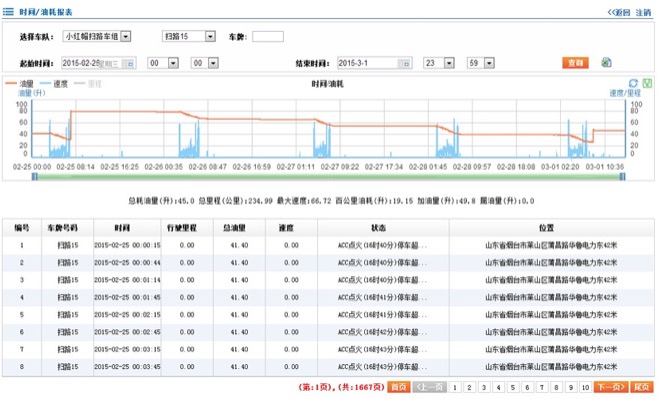Expand the vehicle dropdown showing 扫路15
Screen dimensions: 658x399
point(210,37)
